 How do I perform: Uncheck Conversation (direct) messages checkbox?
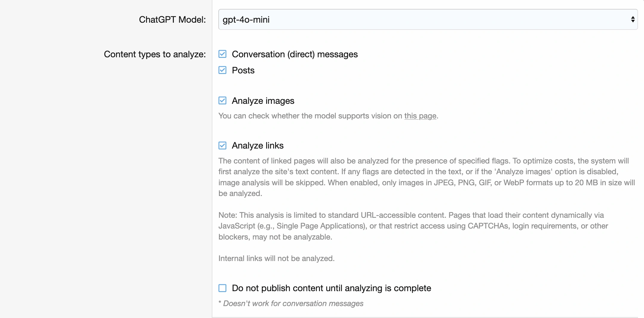pyautogui.click(x=223, y=54)
